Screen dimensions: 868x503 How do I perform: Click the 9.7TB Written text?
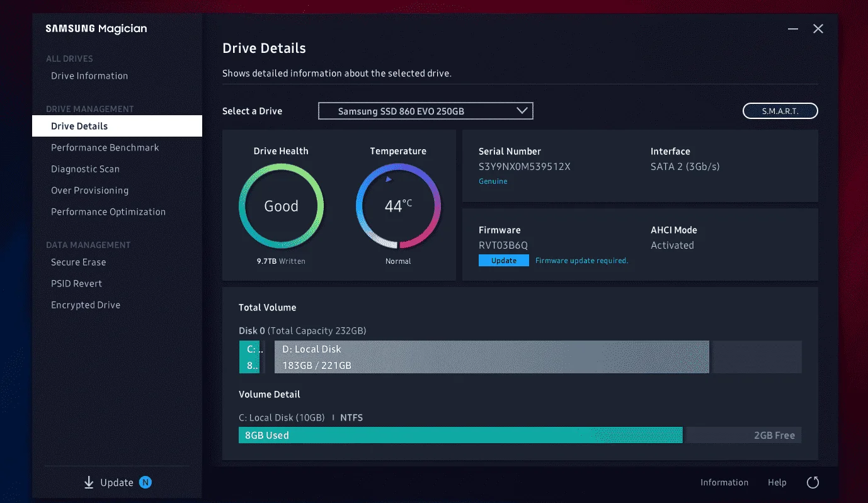(281, 261)
